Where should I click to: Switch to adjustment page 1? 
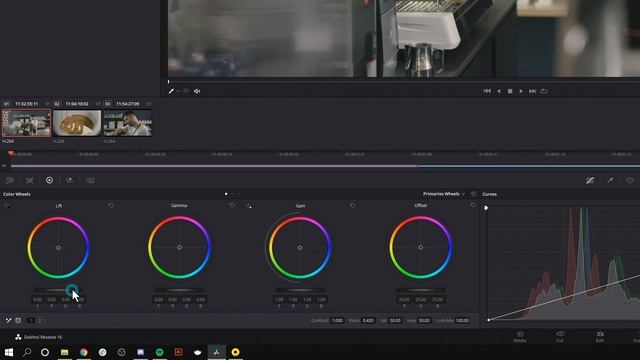click(x=31, y=320)
